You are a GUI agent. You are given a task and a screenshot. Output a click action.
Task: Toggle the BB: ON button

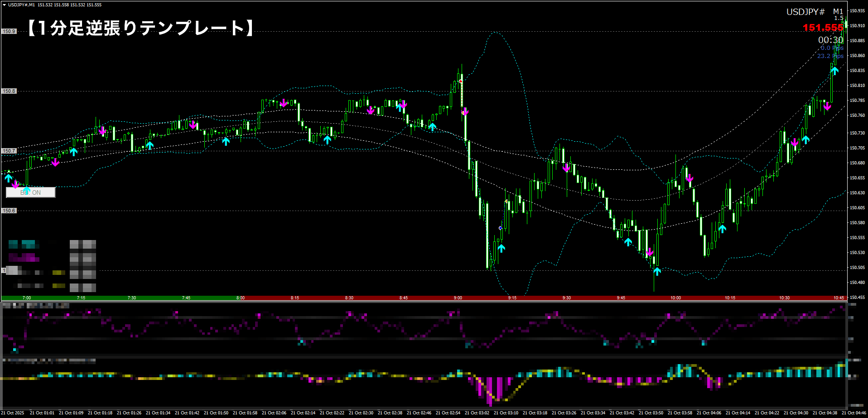coord(30,192)
